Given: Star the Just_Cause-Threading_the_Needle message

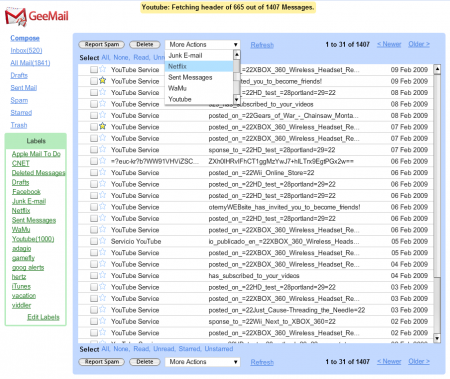Looking at the screenshot, I should 103,309.
